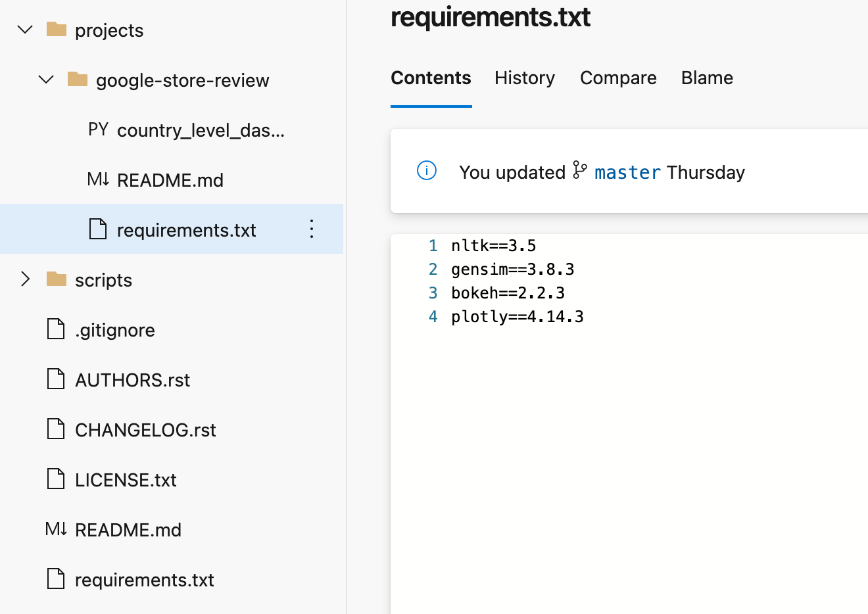Switch to the Compare tab

point(618,78)
